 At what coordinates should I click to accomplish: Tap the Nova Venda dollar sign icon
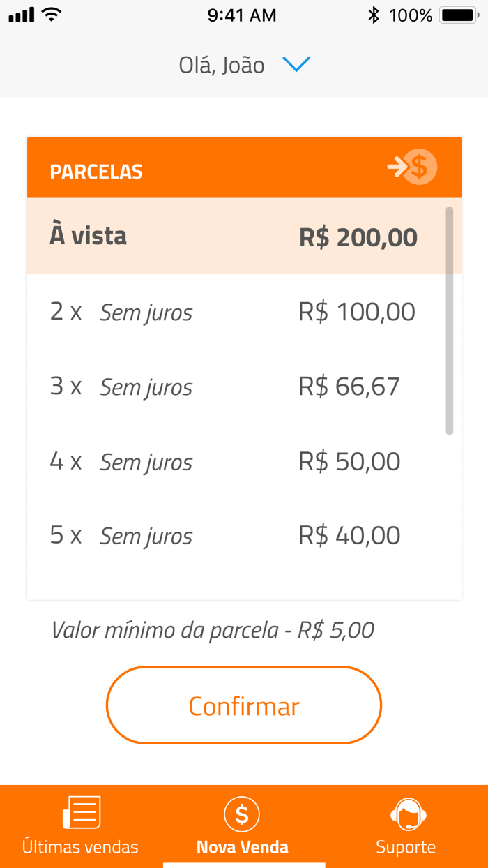pos(242,814)
